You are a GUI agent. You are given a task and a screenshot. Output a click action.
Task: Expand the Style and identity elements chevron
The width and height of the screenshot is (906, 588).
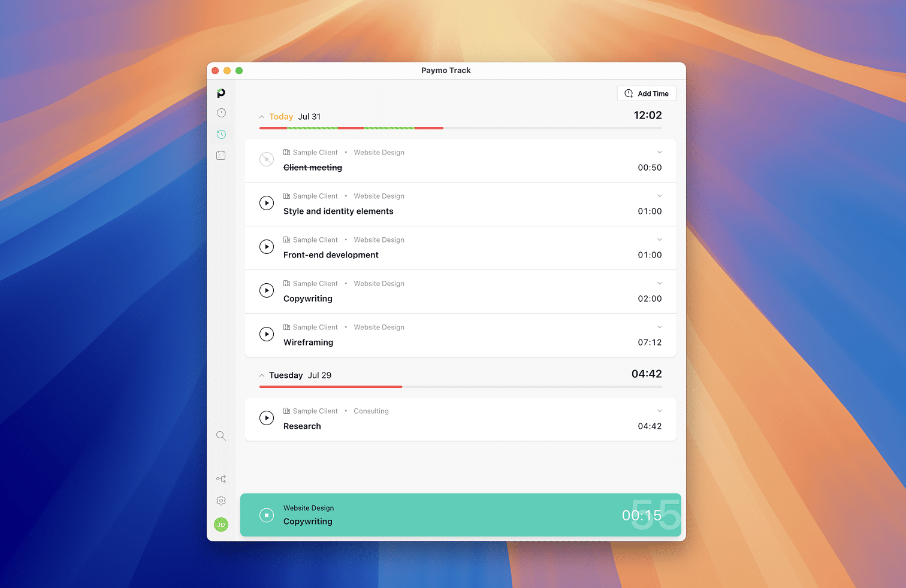click(660, 196)
